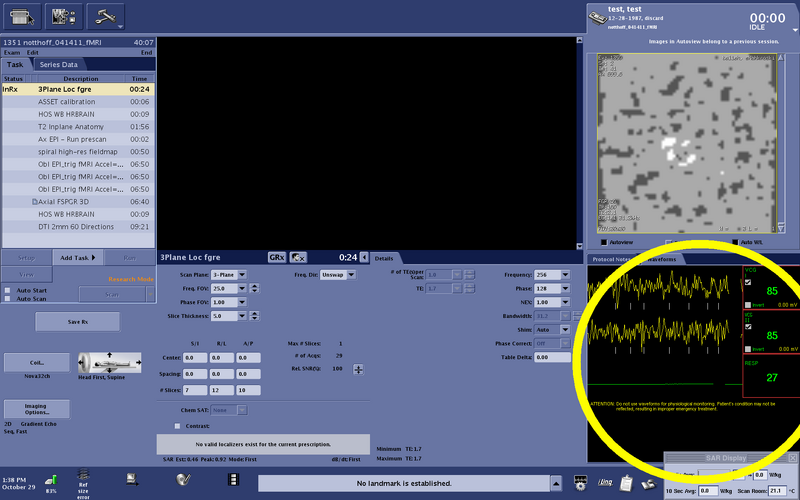Select the Ax EPI - Run prescan row
Screen dimensions: 800x500
point(79,139)
